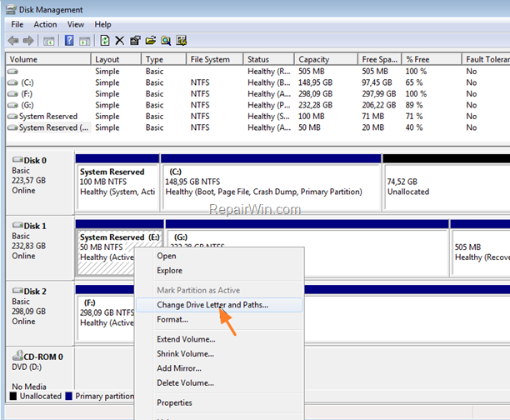510x420 pixels.
Task: Click the drive icon of volume F:
Action: coord(12,94)
